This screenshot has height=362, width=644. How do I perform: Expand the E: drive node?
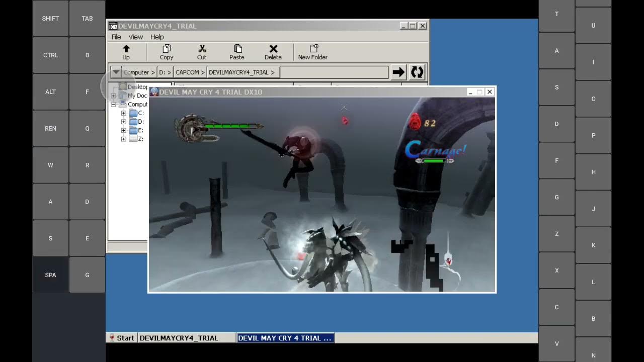pos(124,130)
